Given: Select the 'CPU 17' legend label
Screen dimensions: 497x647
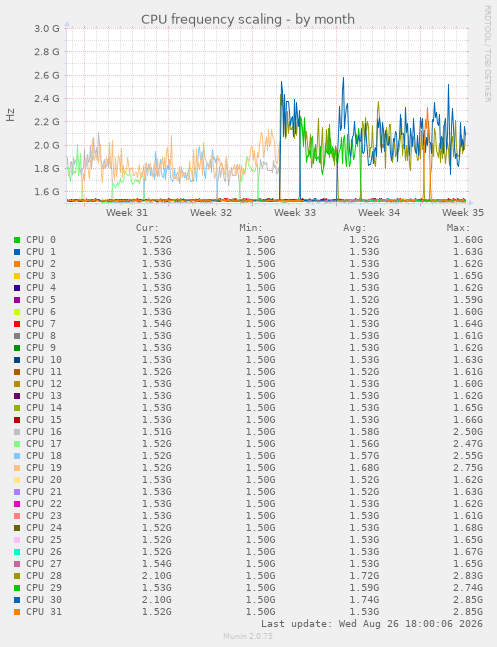Looking at the screenshot, I should pos(44,444).
